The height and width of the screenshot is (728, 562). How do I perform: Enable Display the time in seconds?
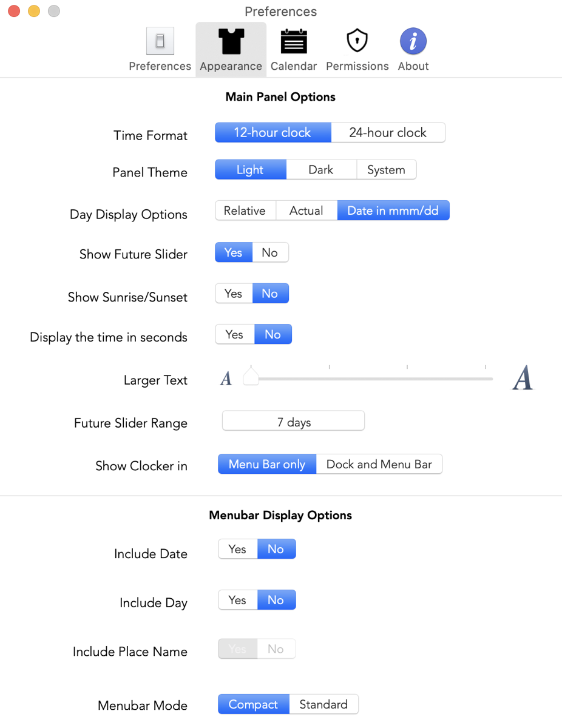pos(234,334)
